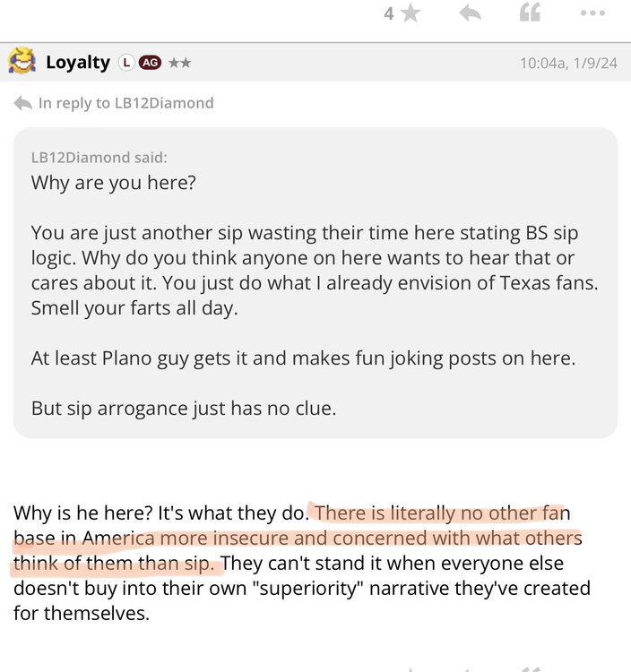Click the small arrow icon before 'In reply to'

pyautogui.click(x=22, y=103)
